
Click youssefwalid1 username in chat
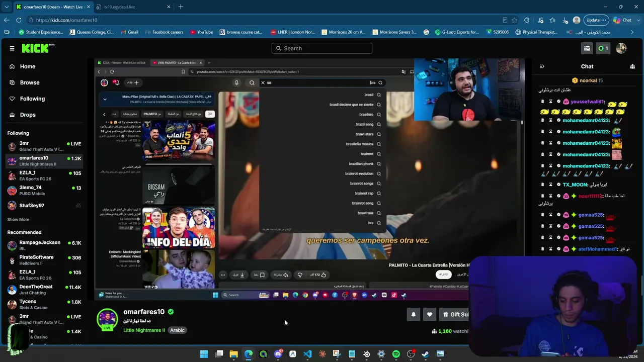click(x=587, y=102)
